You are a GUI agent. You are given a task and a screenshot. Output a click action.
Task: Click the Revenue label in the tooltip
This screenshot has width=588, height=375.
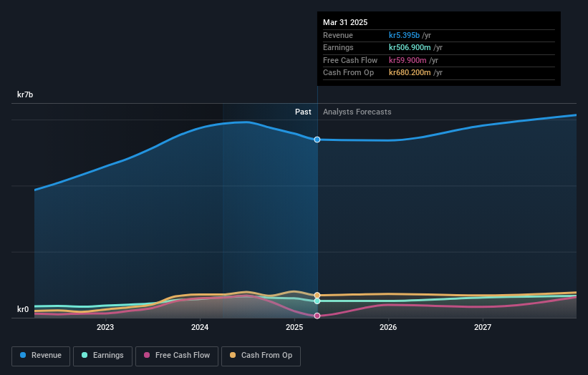(338, 35)
